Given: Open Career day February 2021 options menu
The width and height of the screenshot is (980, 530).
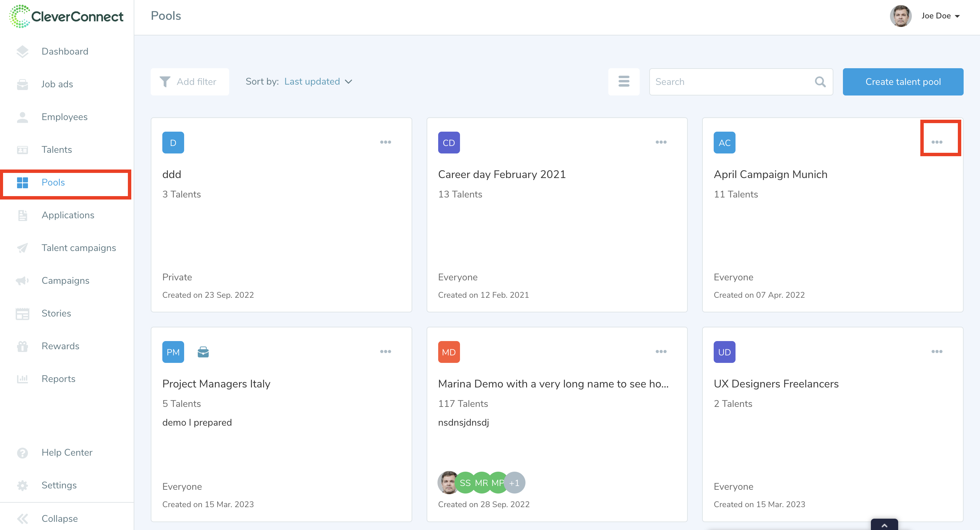Looking at the screenshot, I should click(661, 142).
